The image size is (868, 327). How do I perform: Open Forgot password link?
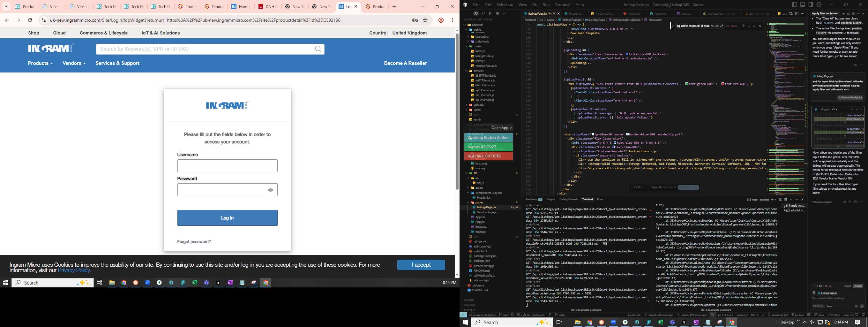click(x=194, y=242)
